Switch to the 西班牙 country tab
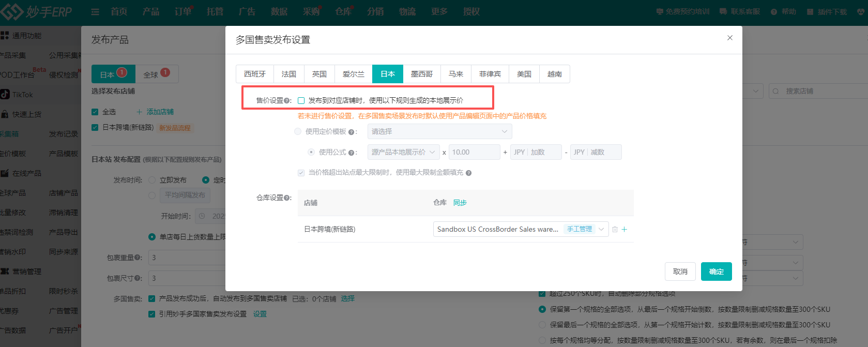The image size is (868, 347). click(x=255, y=74)
